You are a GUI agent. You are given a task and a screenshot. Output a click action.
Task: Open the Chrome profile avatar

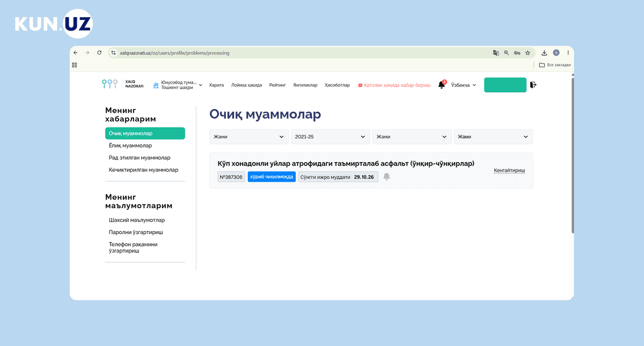click(556, 53)
